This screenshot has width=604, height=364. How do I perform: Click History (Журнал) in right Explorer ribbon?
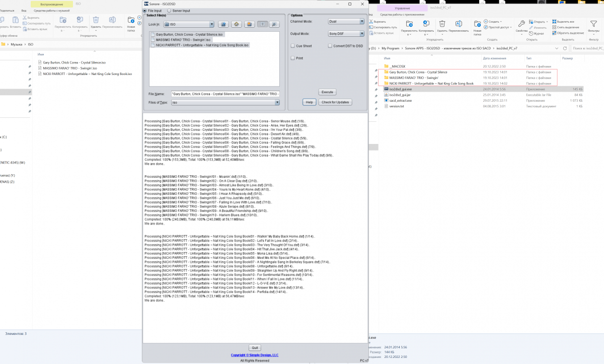[x=536, y=33]
